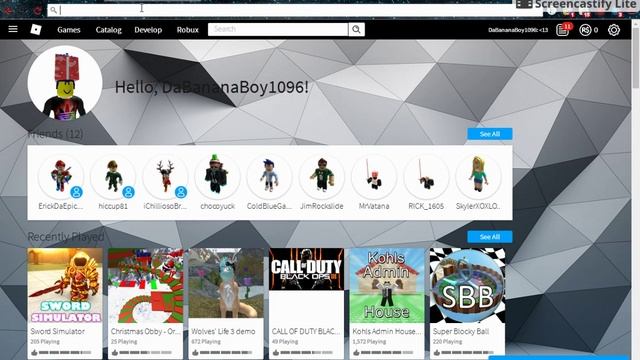Viewport: 640px width, 360px height.
Task: Click the search magnifier button
Action: pyautogui.click(x=356, y=29)
